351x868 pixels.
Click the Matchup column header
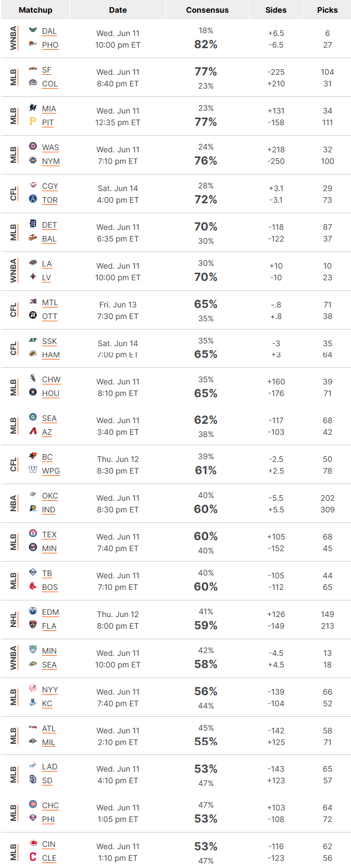coord(35,10)
